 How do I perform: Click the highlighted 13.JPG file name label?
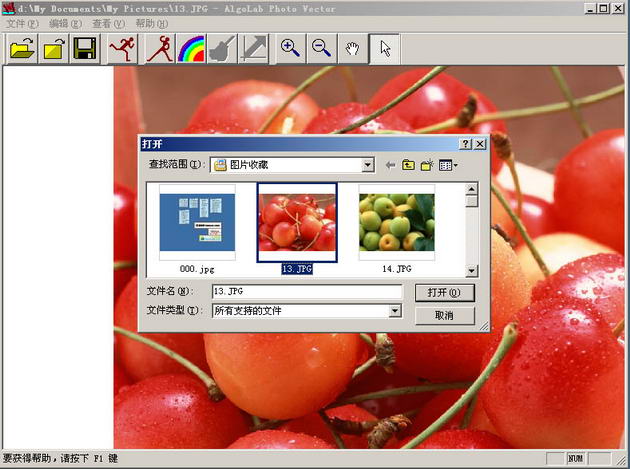coord(297,269)
